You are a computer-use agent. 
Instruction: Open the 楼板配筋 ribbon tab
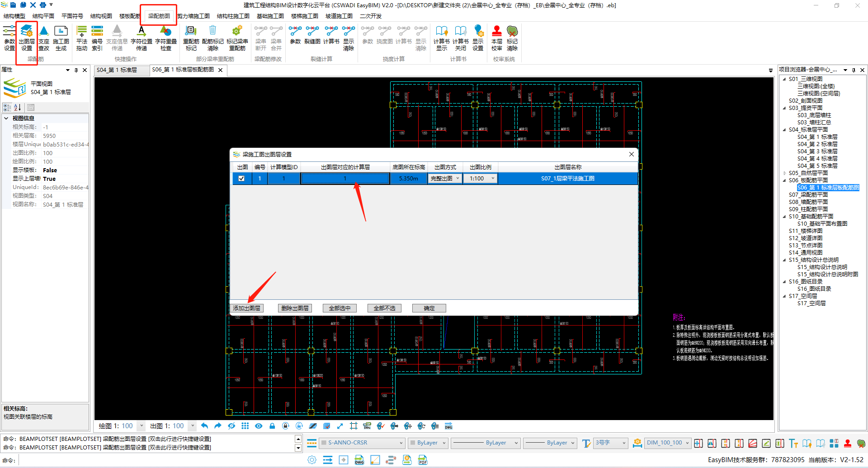[129, 16]
